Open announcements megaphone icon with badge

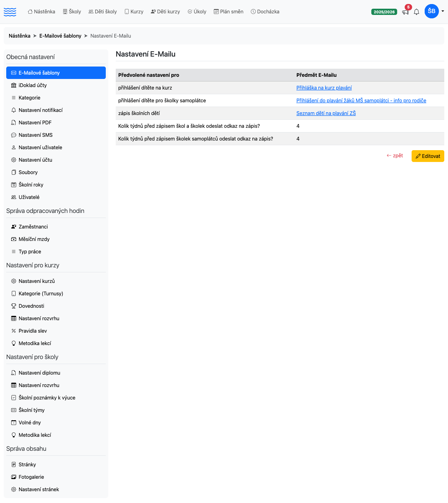click(405, 12)
